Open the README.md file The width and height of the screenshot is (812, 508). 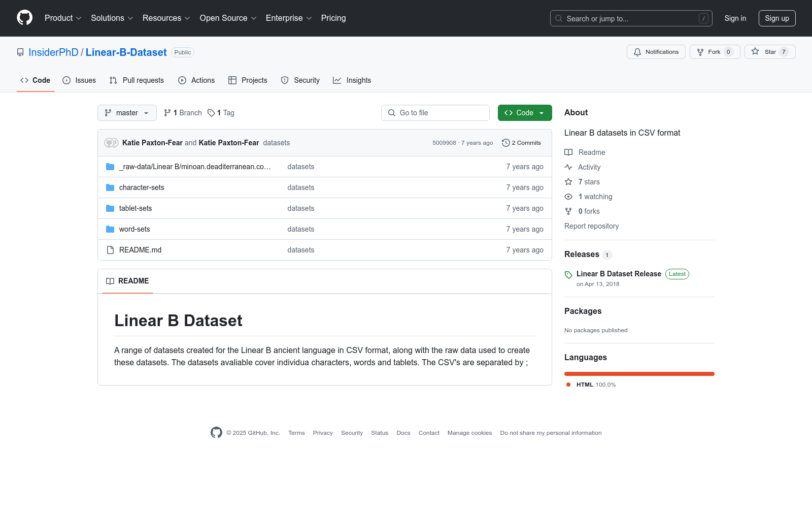pos(140,250)
